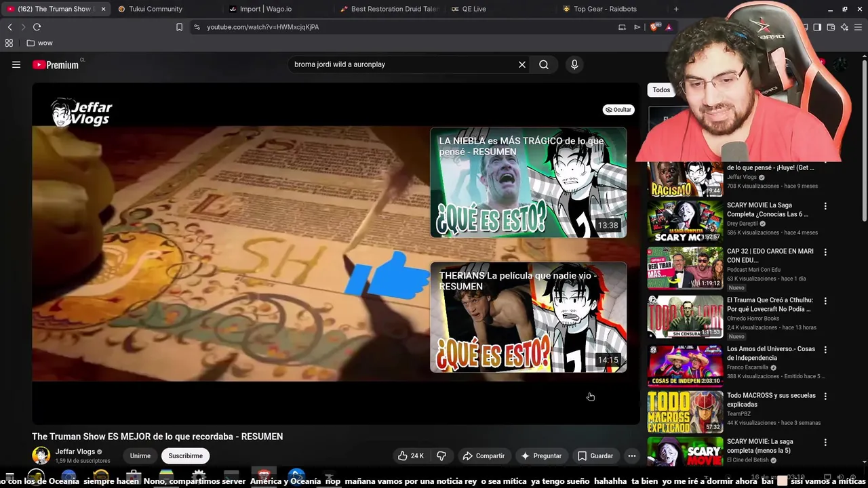
Task: Open browser apps grid icon
Action: pos(9,43)
